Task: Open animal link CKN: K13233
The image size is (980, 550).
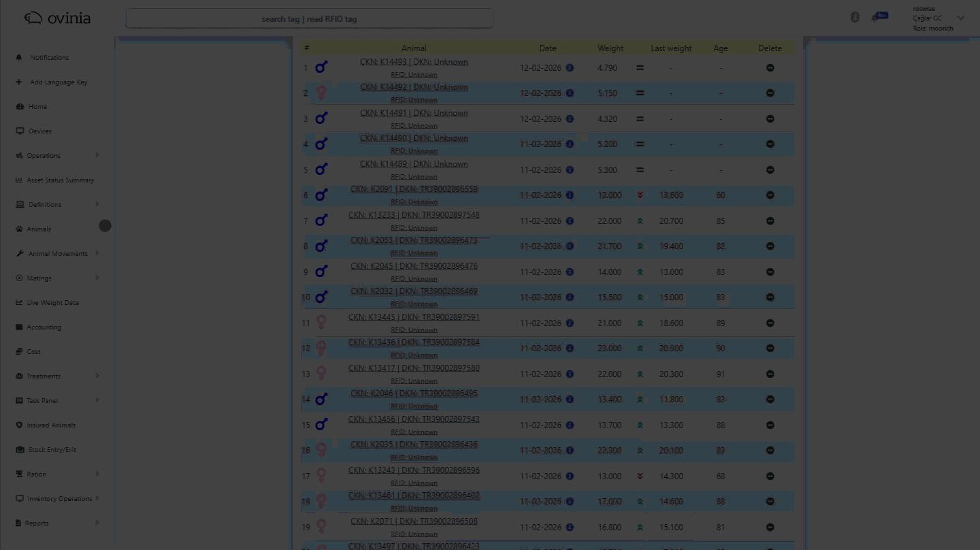Action: pos(414,215)
